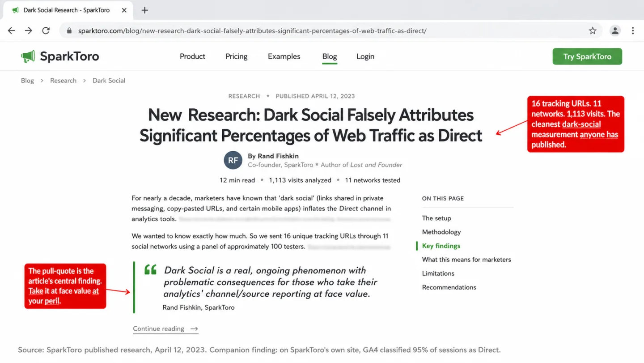Click the SparkToro wordmark text

click(x=69, y=56)
